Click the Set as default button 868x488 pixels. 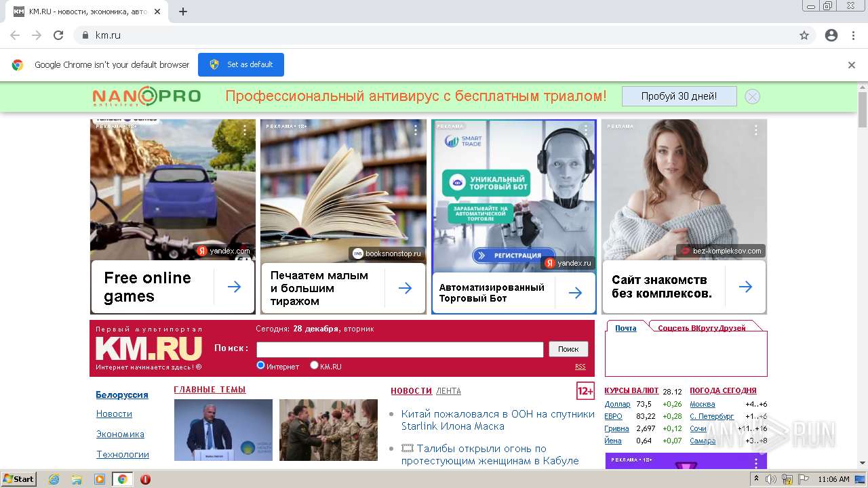pyautogui.click(x=241, y=64)
